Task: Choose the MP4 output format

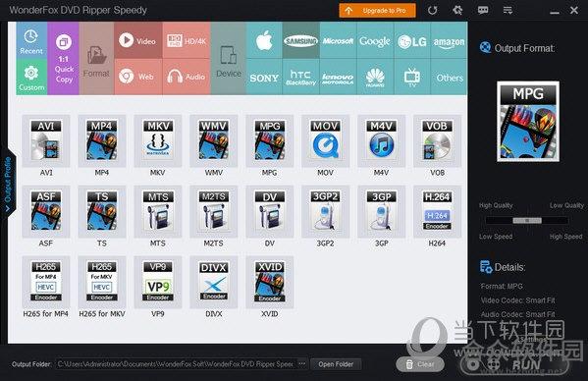Action: [102, 141]
